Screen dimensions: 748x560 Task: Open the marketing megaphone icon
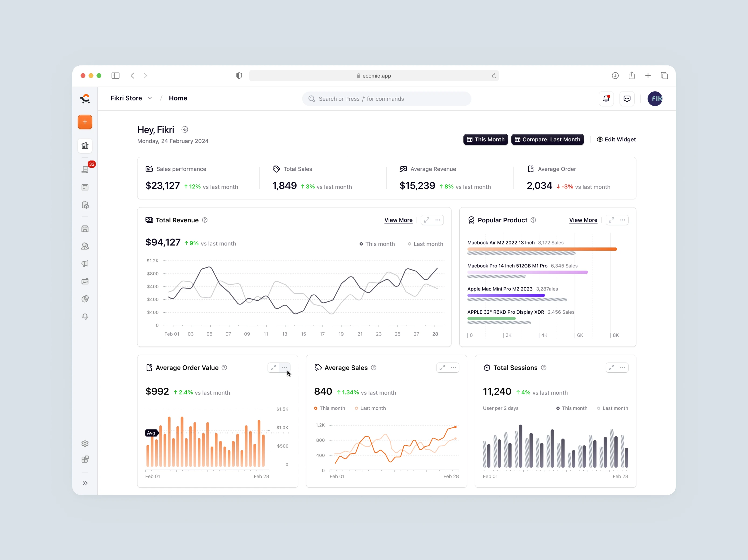tap(85, 264)
